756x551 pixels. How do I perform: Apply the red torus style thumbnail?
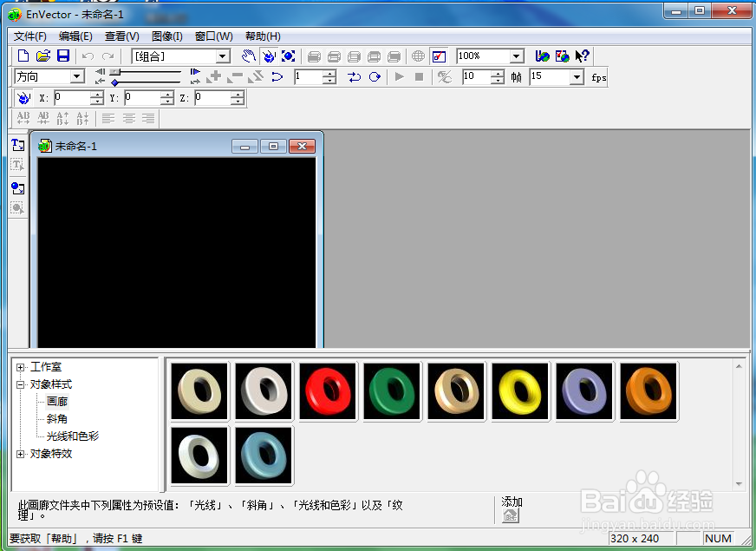(x=328, y=391)
